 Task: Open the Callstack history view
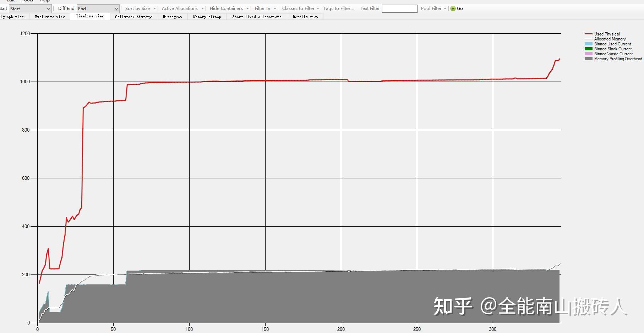coord(133,16)
